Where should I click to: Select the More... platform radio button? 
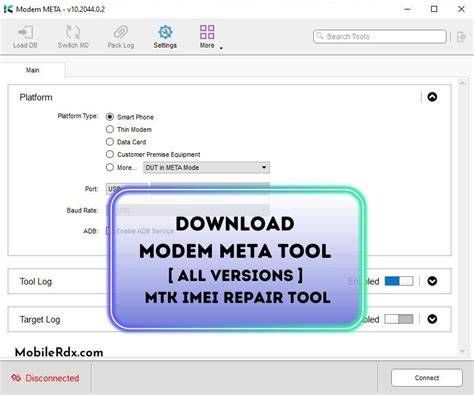(110, 167)
